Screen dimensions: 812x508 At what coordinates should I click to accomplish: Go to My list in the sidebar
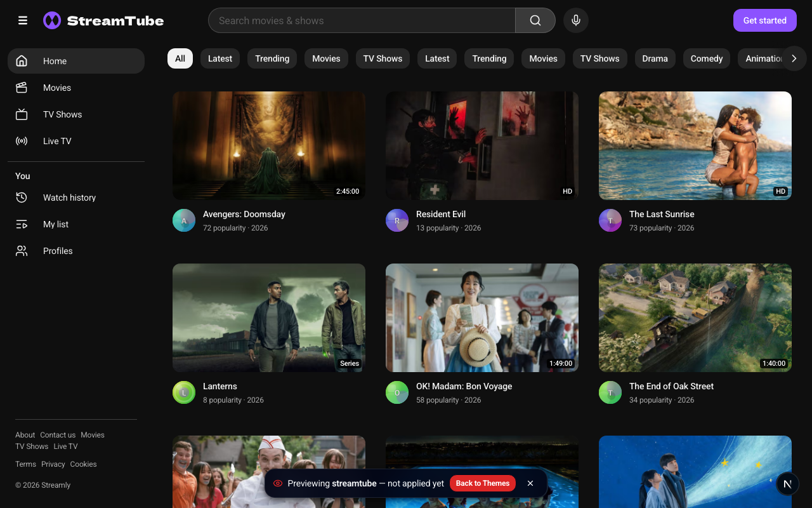[76, 224]
